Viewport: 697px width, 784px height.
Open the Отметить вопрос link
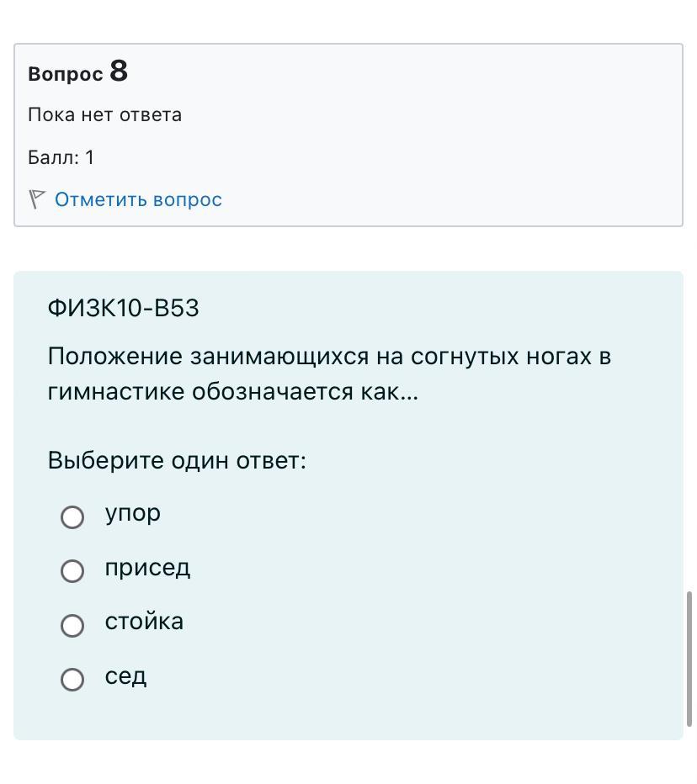pyautogui.click(x=138, y=199)
